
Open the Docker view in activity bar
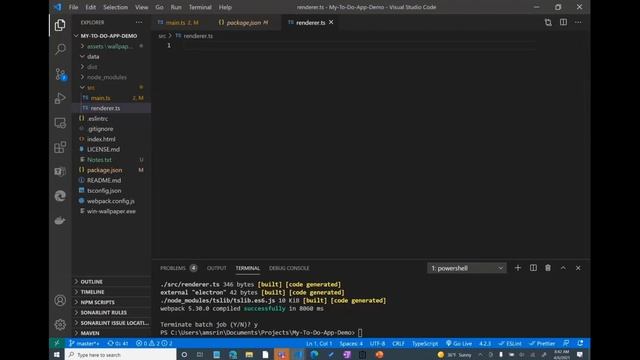tap(60, 220)
